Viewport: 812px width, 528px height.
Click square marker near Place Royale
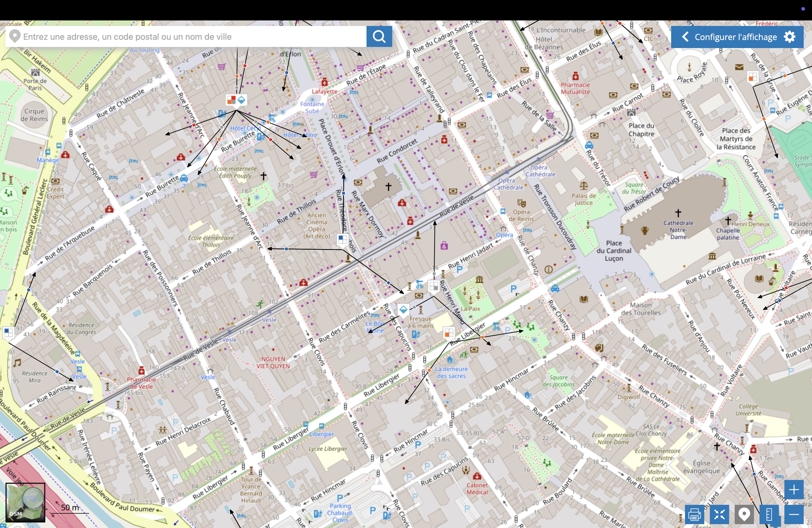[753, 77]
